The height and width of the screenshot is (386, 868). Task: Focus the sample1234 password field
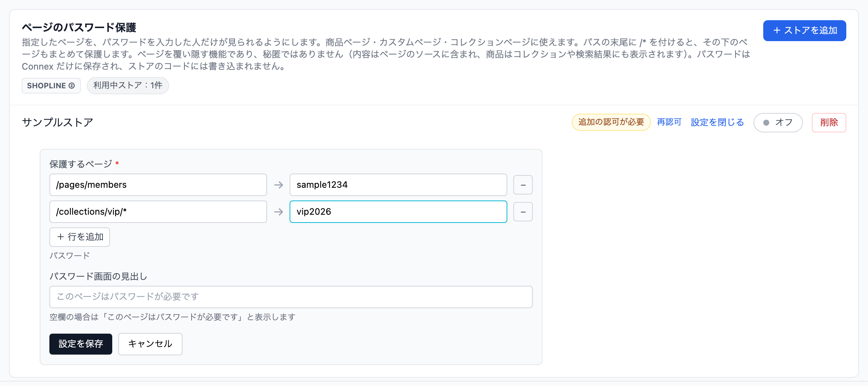[398, 185]
